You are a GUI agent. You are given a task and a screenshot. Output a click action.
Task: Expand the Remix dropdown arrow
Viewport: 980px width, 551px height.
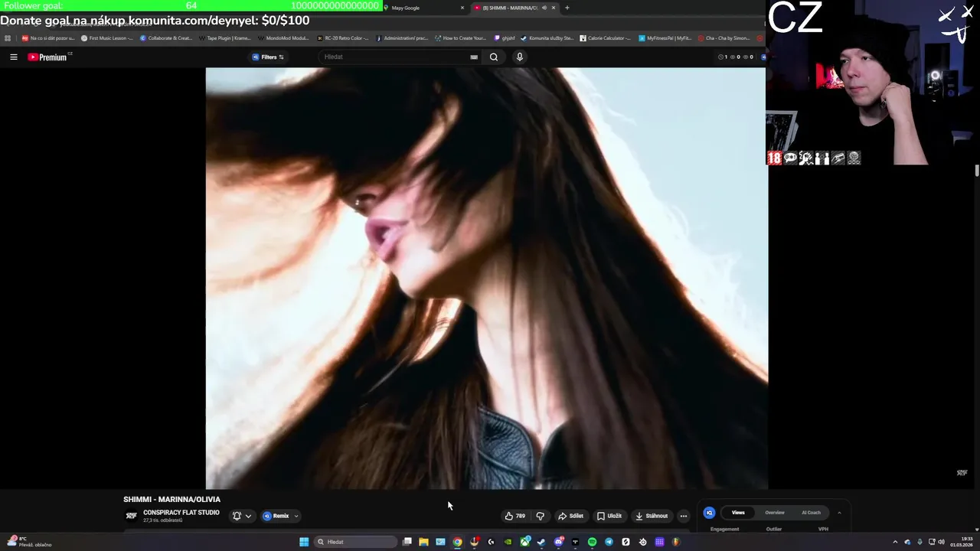click(296, 516)
